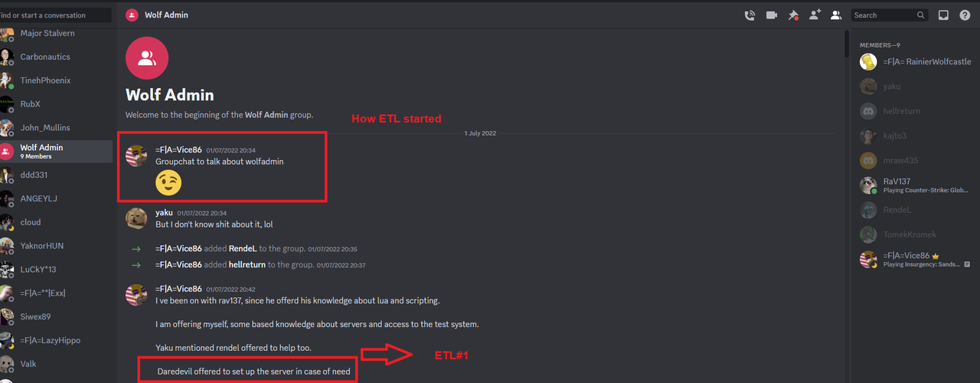Open the inbox icon
Screen dimensions: 980x383
click(x=943, y=15)
